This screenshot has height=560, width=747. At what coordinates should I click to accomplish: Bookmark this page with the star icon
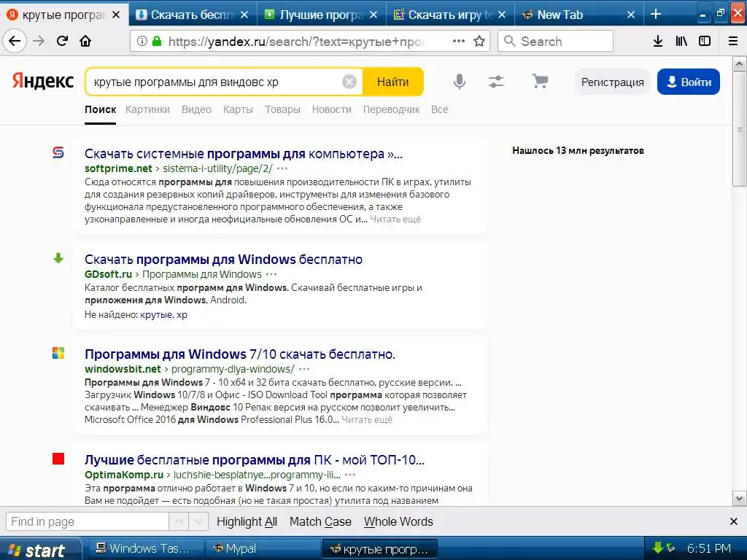coord(479,41)
